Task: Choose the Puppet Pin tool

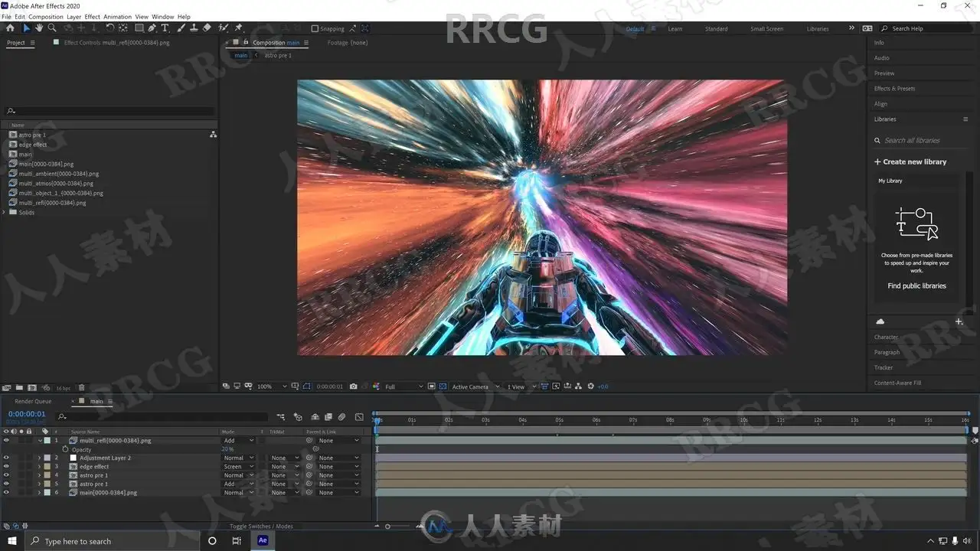Action: (238, 28)
